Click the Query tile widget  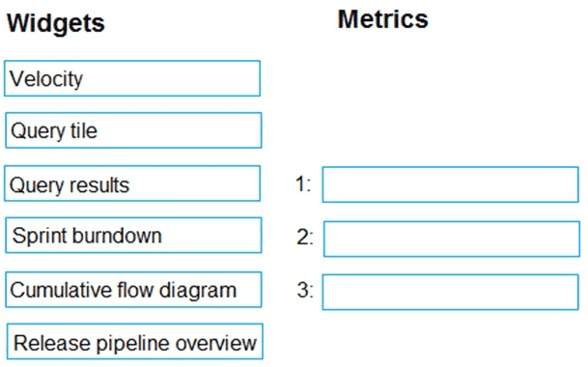coord(133,130)
